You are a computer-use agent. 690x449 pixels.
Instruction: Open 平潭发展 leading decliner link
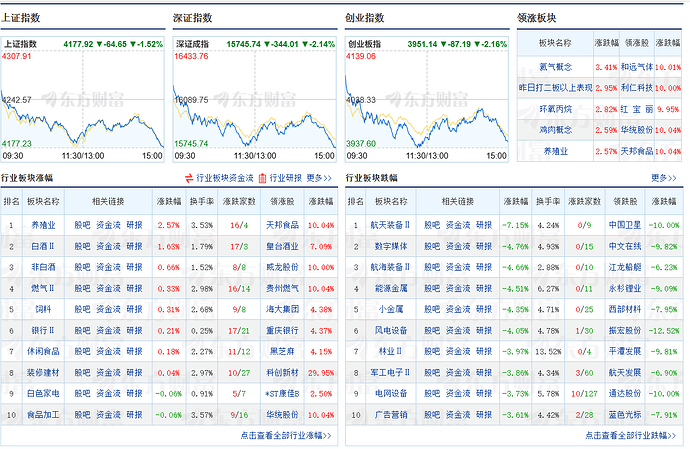(625, 351)
